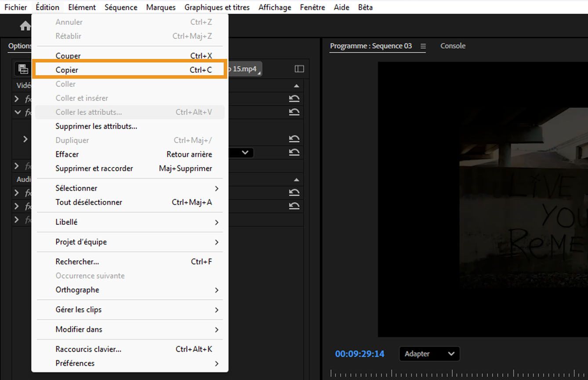Reset the first effect under the Audio section
The image size is (588, 380).
(x=294, y=193)
